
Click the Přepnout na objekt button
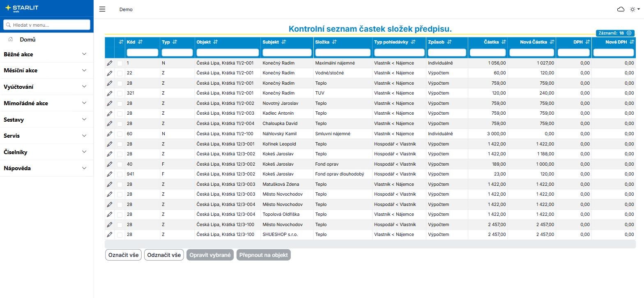click(263, 255)
